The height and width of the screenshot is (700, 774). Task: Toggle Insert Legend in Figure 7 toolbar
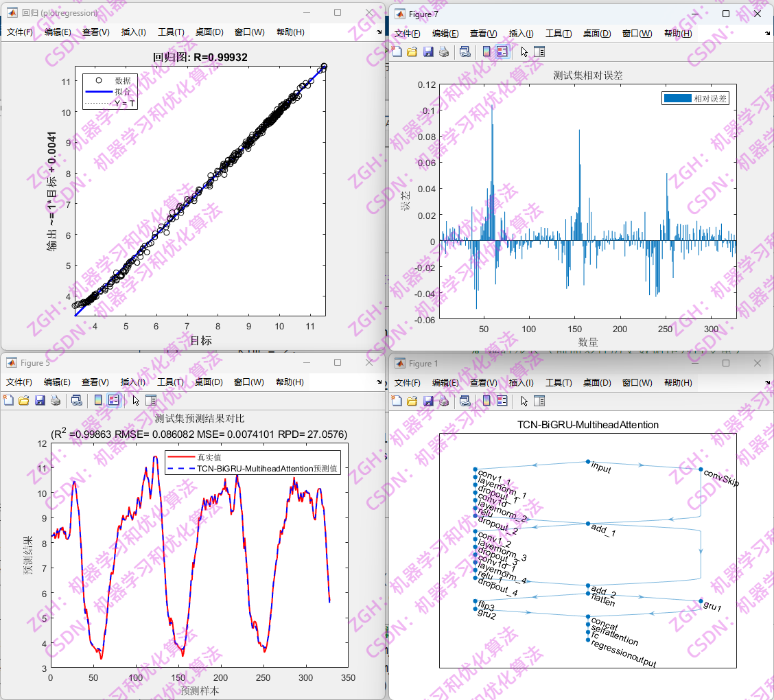click(x=502, y=52)
